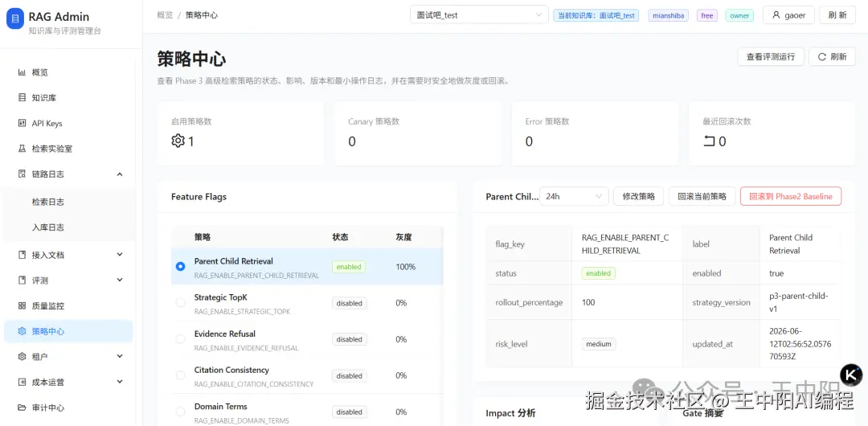Click the 链路日志 icon in sidebar
The height and width of the screenshot is (426, 868).
(x=23, y=174)
